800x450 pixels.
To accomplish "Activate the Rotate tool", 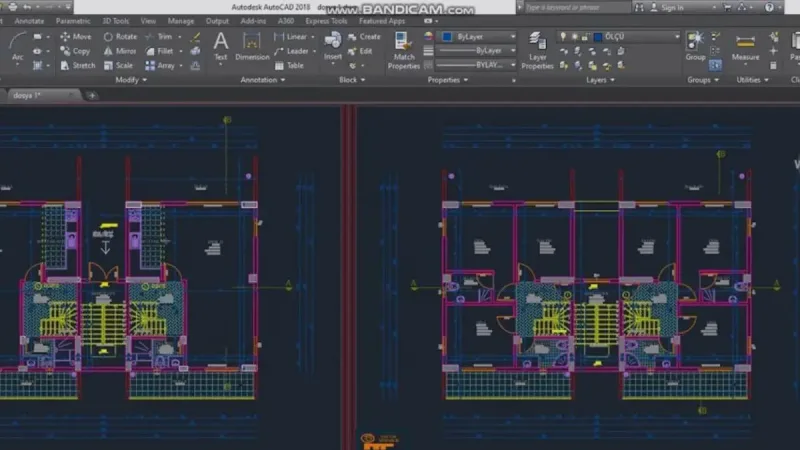I will click(x=120, y=37).
